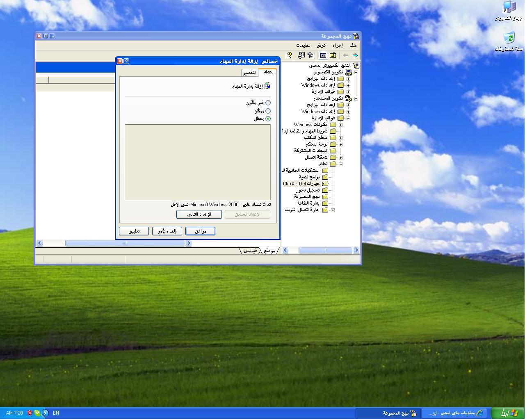Click the الإعداد التالي button
The width and height of the screenshot is (525, 420).
tap(199, 215)
